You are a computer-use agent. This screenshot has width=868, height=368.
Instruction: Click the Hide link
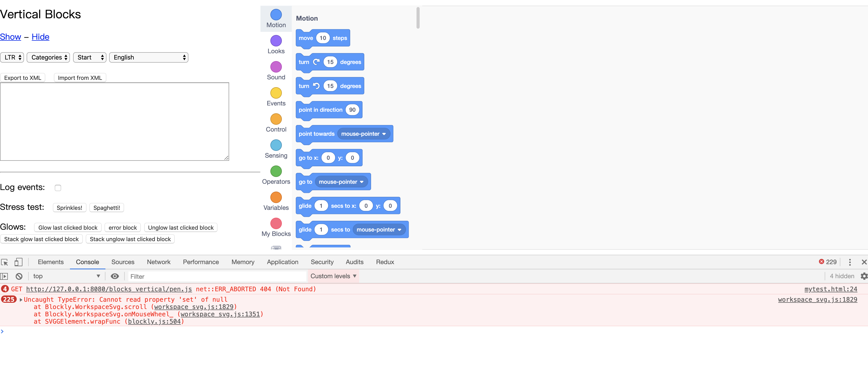pyautogui.click(x=40, y=37)
